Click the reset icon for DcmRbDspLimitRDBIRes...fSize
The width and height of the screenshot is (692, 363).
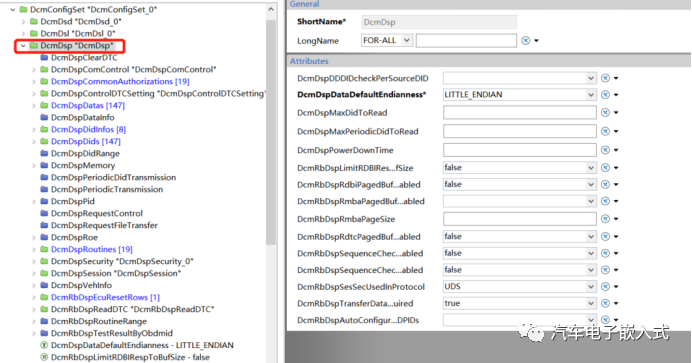click(606, 168)
